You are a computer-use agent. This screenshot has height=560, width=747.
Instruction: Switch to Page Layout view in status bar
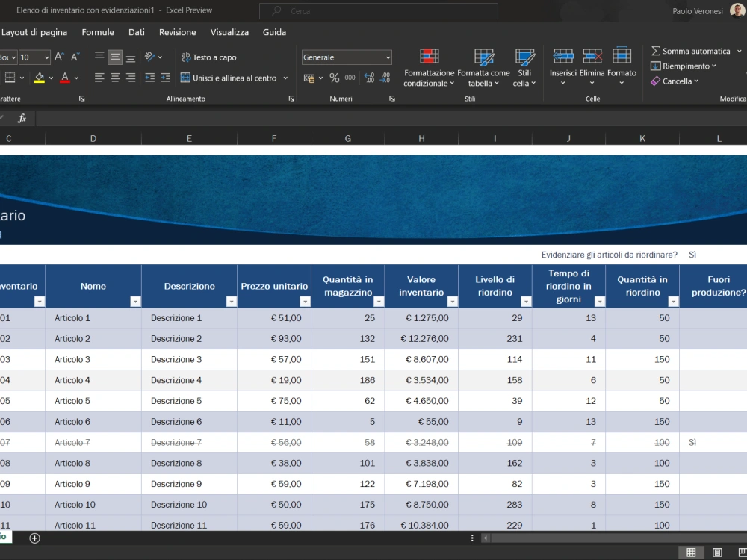point(717,553)
